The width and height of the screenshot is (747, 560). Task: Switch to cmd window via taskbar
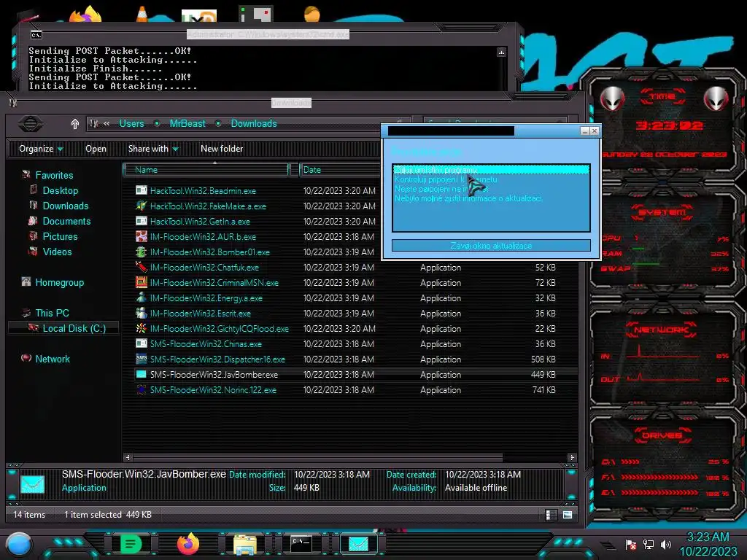301,543
